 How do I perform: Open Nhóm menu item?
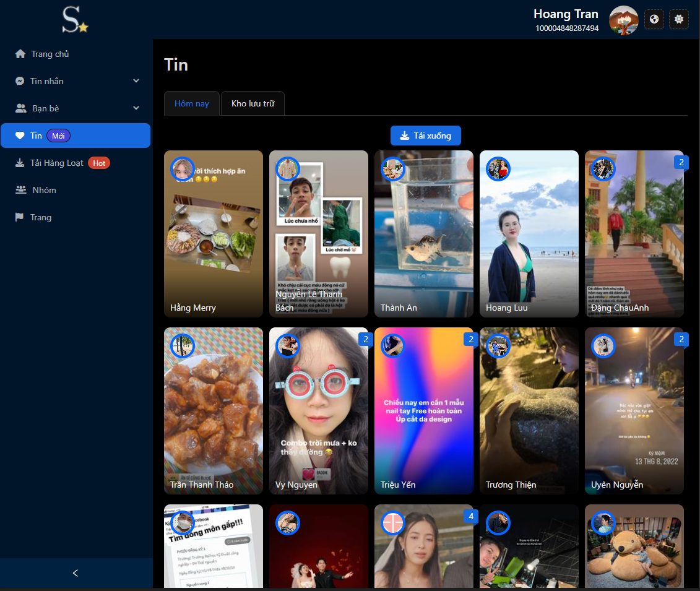tap(76, 190)
